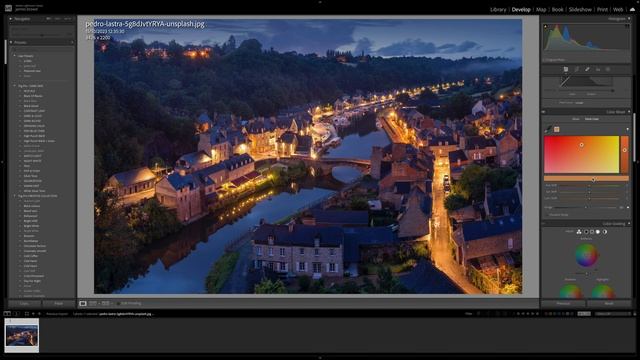Collapse the Histogram panel
640x360 pixels.
629,19
